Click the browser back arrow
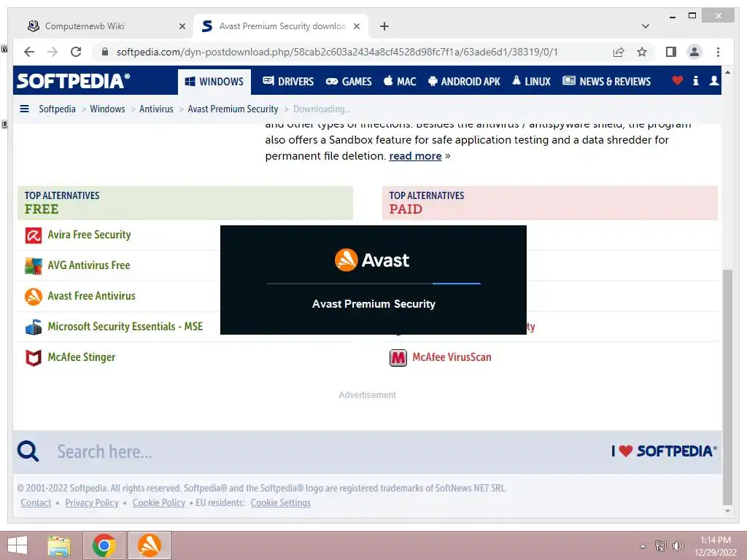The width and height of the screenshot is (747, 560). [29, 52]
